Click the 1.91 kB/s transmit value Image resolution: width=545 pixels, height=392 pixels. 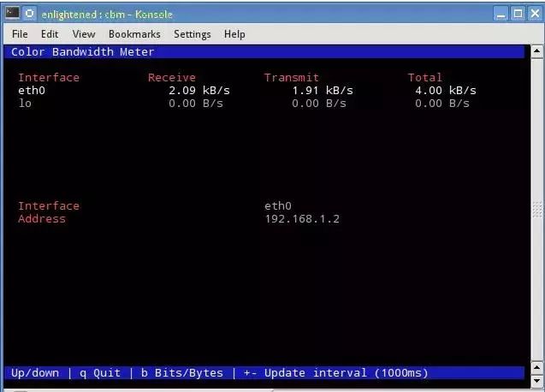coord(323,91)
